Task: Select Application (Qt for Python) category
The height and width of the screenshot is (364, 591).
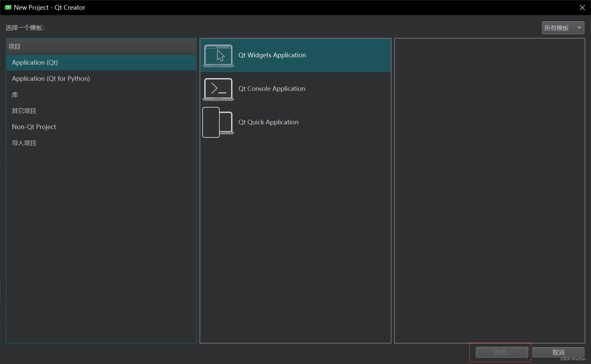Action: (101, 79)
